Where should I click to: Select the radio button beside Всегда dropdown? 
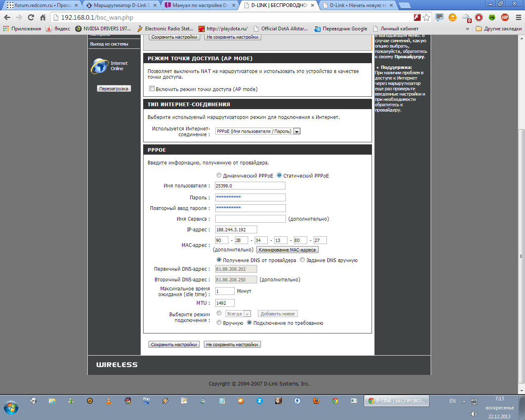(219, 313)
